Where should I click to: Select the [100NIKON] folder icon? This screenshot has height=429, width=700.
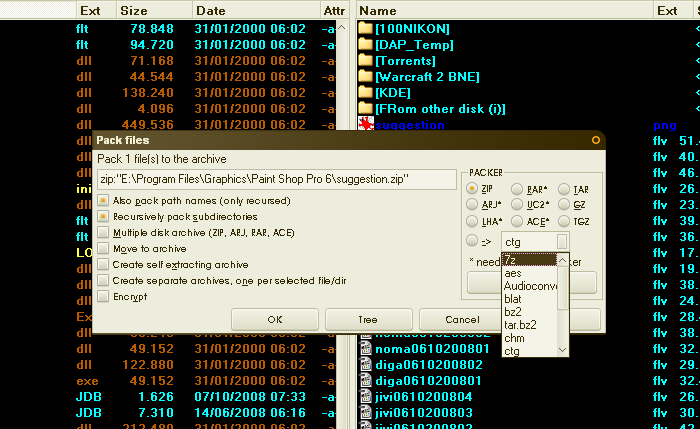(365, 29)
